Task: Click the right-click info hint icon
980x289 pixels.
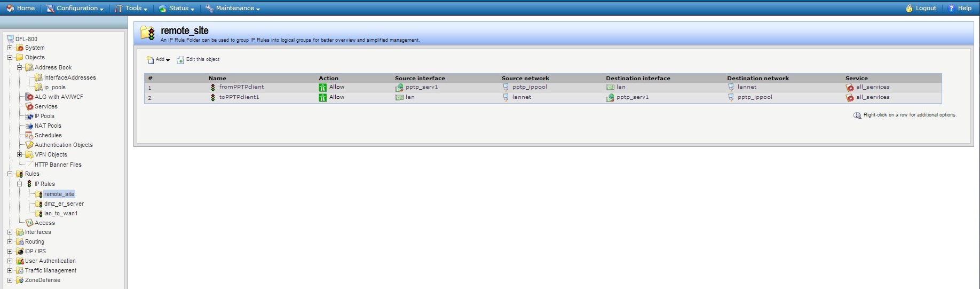Action: coord(857,115)
